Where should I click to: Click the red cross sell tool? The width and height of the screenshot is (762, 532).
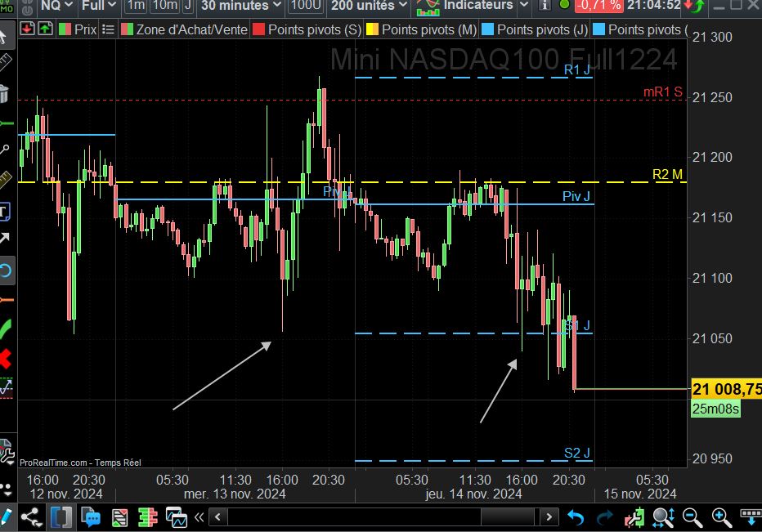coord(6,359)
